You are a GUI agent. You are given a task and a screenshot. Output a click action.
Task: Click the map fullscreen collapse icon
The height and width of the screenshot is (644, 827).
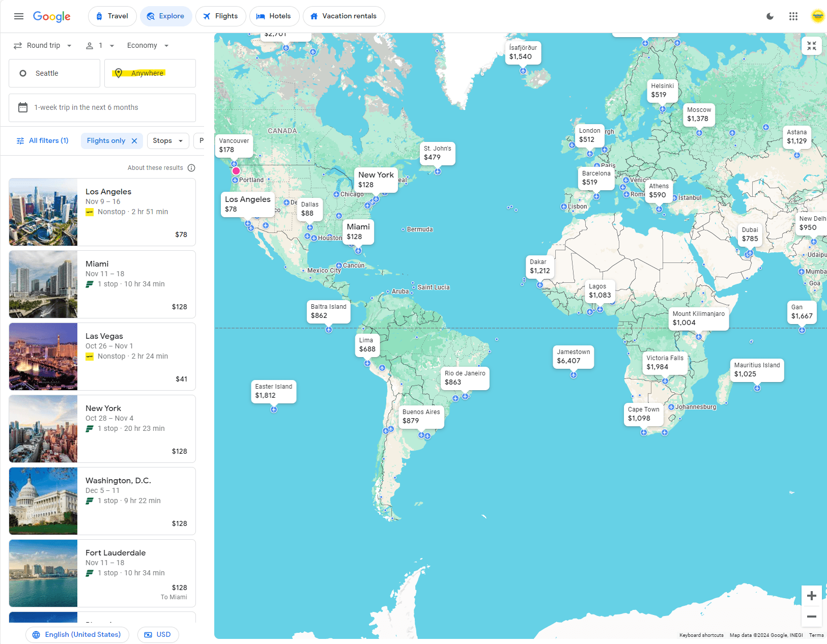coord(811,45)
